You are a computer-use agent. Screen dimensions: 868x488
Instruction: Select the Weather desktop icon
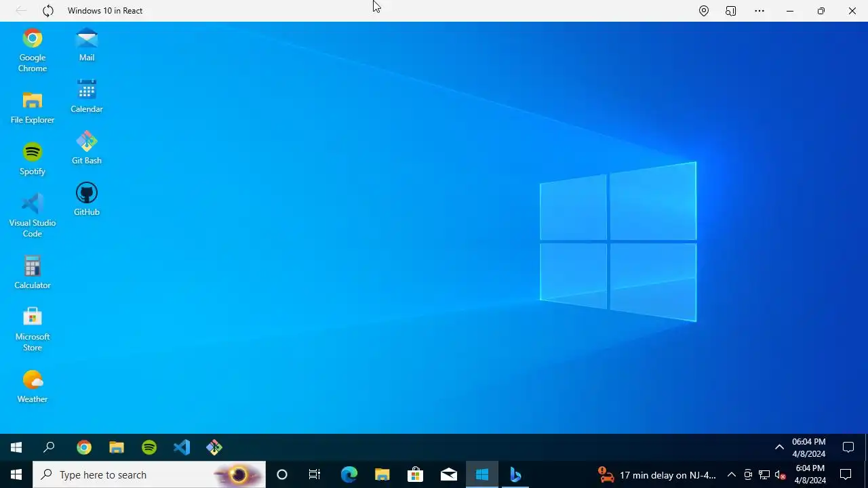[33, 386]
